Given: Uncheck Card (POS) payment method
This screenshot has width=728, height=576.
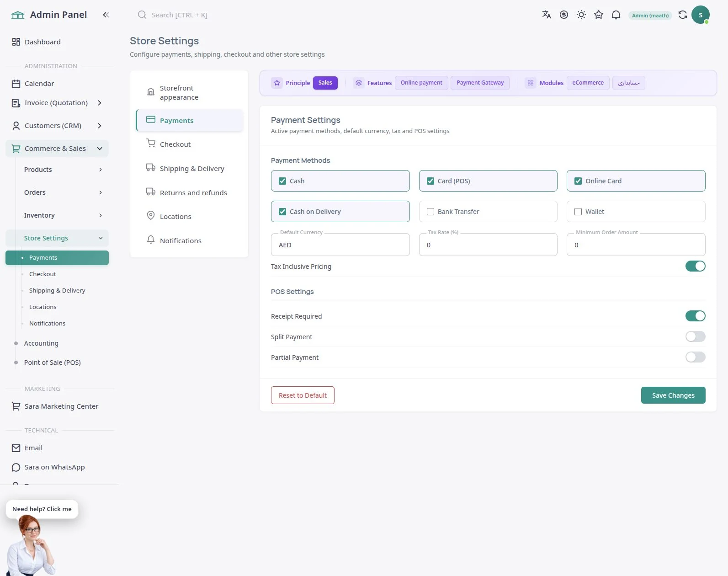Looking at the screenshot, I should point(430,181).
